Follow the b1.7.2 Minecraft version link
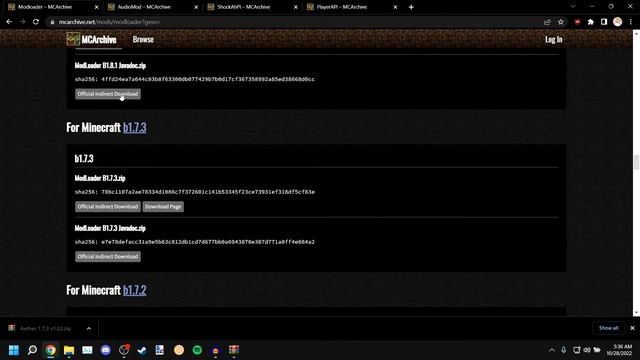This screenshot has width=640, height=360. click(x=135, y=290)
